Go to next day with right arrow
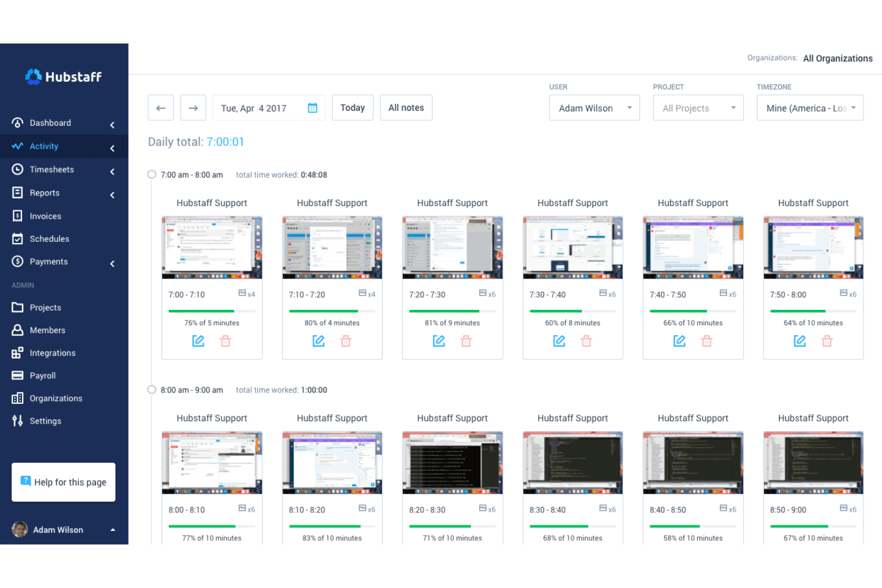This screenshot has width=882, height=588. (193, 108)
